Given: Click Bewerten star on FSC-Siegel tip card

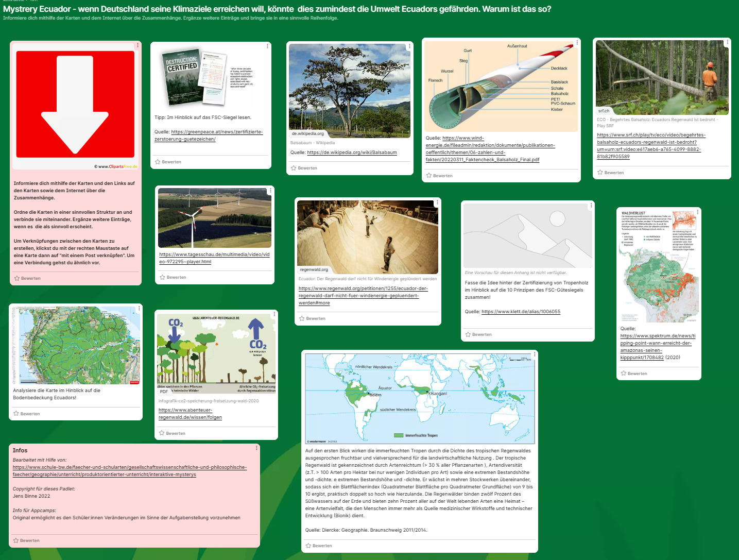Looking at the screenshot, I should click(158, 162).
